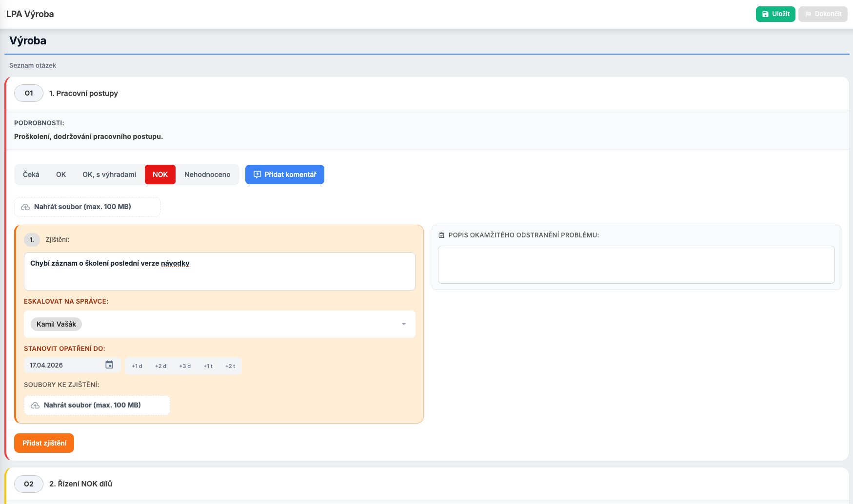
Task: Click the calendar icon in date field
Action: pos(109,365)
